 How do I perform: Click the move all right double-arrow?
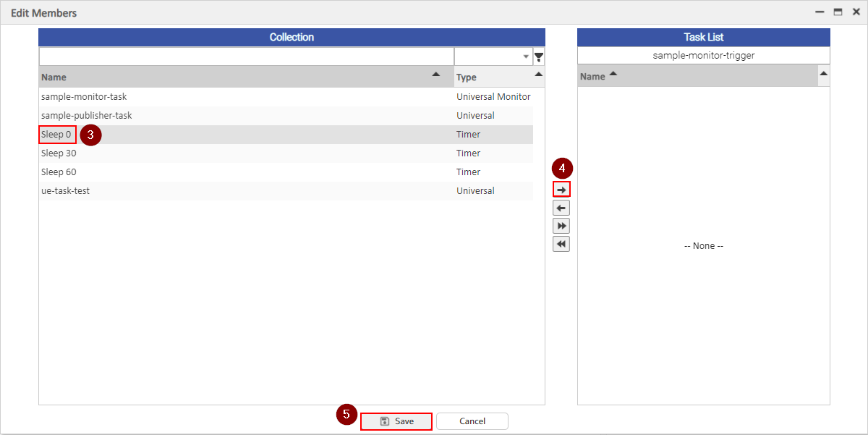[561, 226]
